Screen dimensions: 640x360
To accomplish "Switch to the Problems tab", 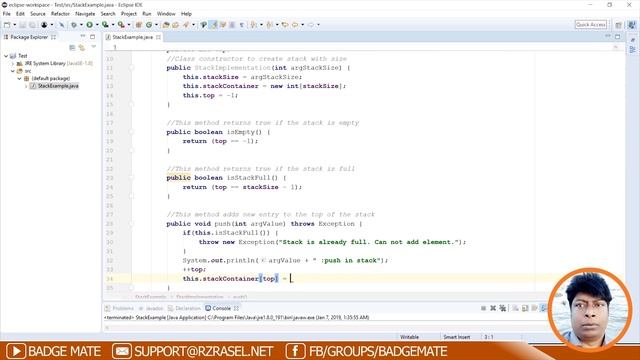I will (x=119, y=308).
